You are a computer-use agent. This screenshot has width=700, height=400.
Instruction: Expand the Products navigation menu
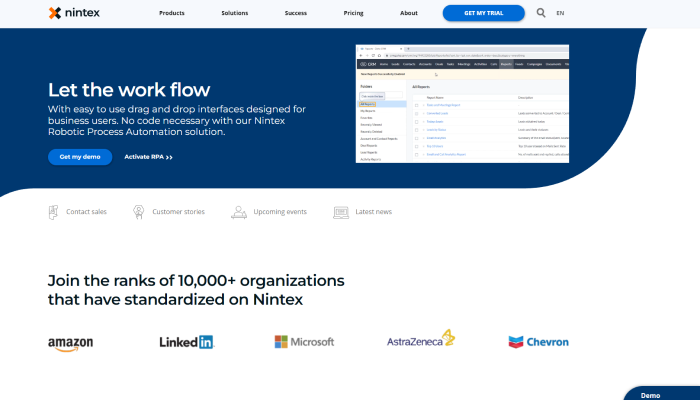172,13
